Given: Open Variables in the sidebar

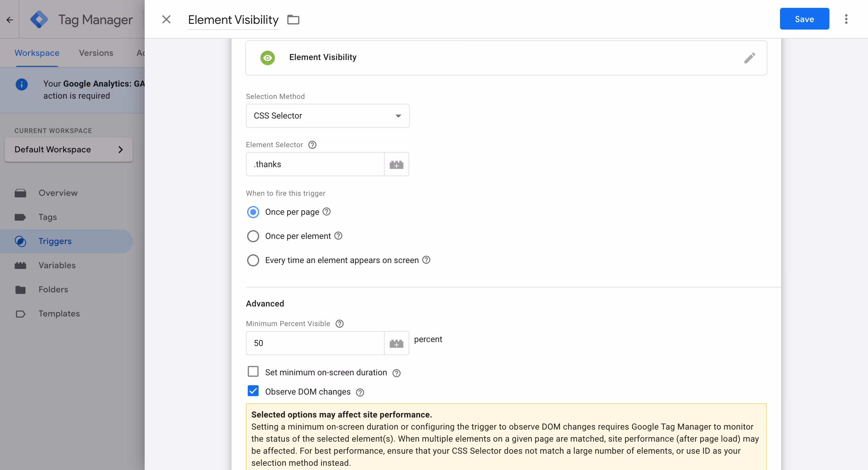Looking at the screenshot, I should (x=57, y=265).
